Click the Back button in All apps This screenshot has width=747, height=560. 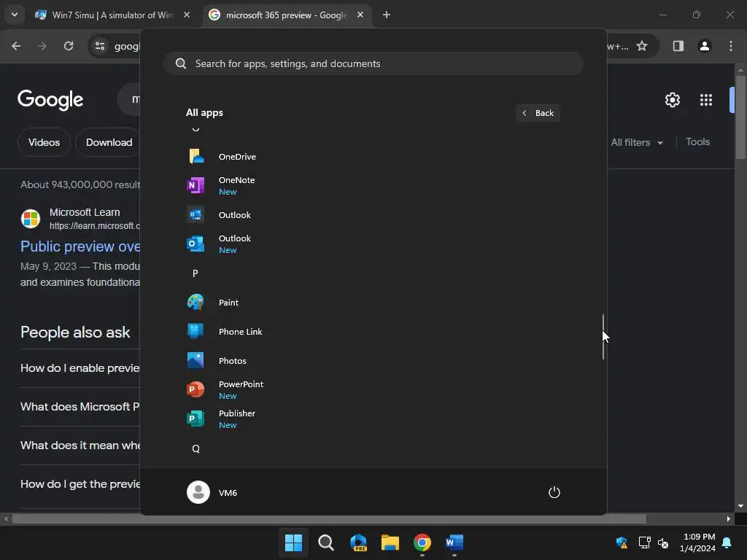point(538,113)
